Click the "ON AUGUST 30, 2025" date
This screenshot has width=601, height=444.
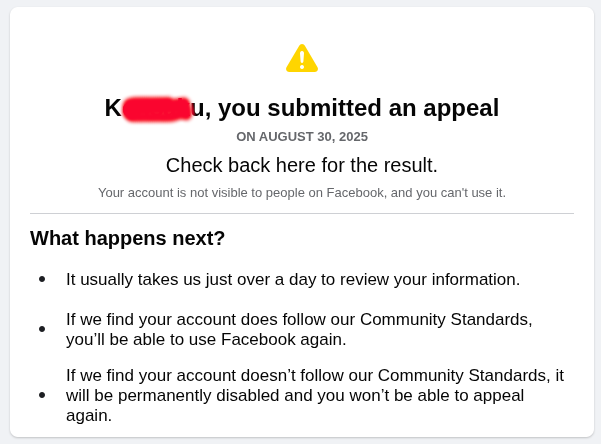(302, 136)
